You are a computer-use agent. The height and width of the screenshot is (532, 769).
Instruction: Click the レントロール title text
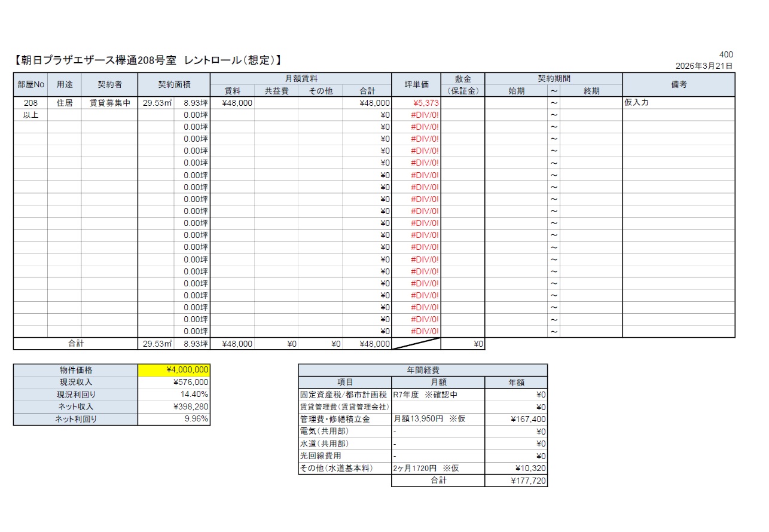pyautogui.click(x=148, y=60)
